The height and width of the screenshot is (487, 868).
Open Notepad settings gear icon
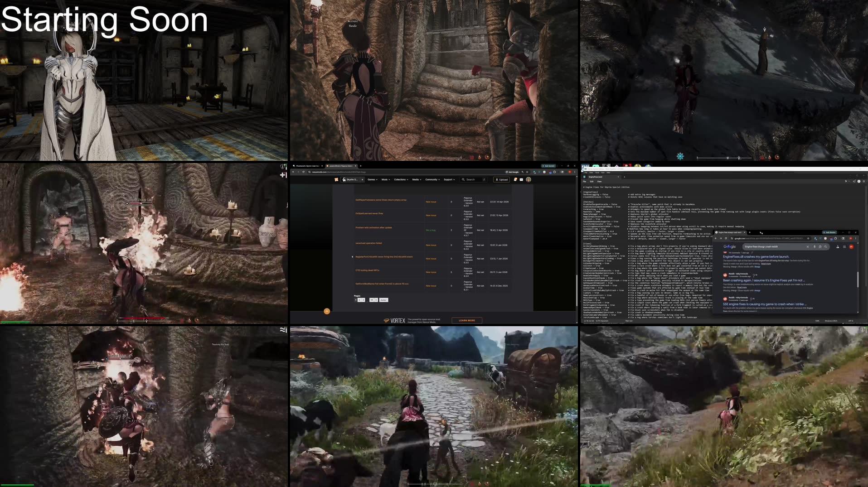click(x=864, y=181)
